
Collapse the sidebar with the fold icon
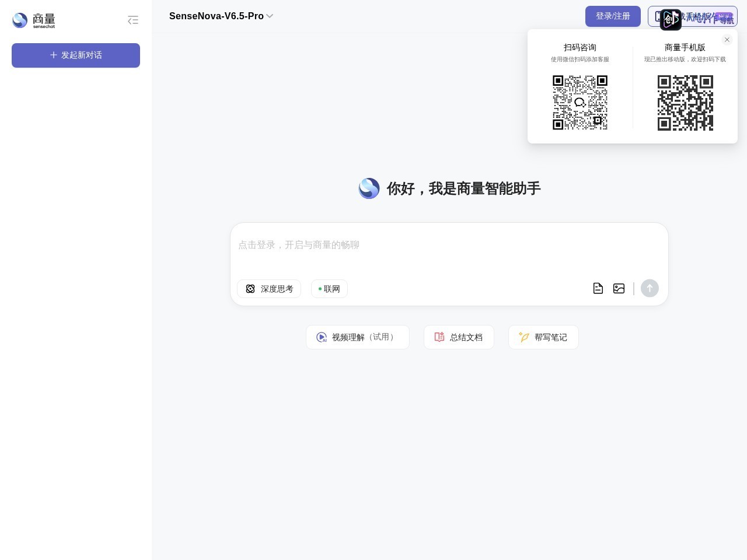(133, 20)
